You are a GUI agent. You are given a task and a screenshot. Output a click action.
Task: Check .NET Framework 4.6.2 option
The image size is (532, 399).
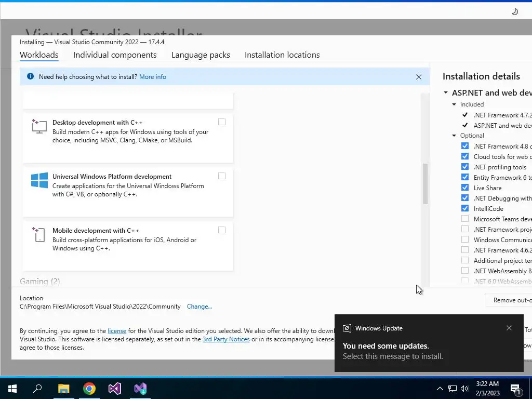[465, 250]
